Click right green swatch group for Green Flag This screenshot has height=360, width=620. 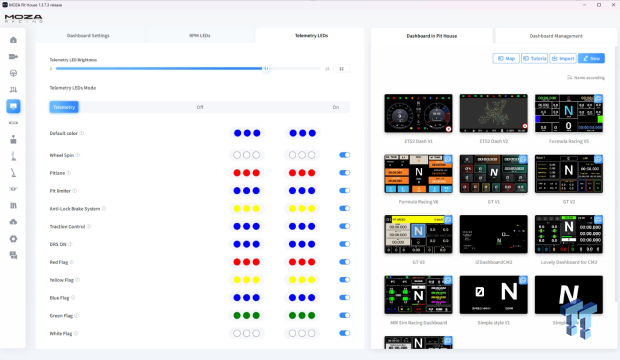302,315
